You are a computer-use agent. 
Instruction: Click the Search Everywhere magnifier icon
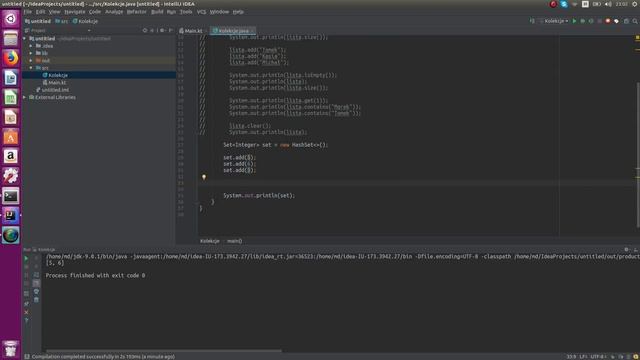(635, 21)
